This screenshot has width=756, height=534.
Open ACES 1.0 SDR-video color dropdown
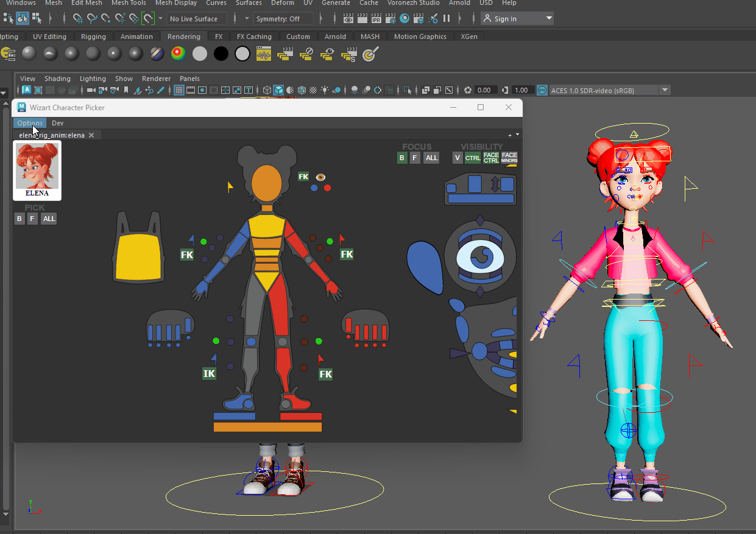pos(665,90)
